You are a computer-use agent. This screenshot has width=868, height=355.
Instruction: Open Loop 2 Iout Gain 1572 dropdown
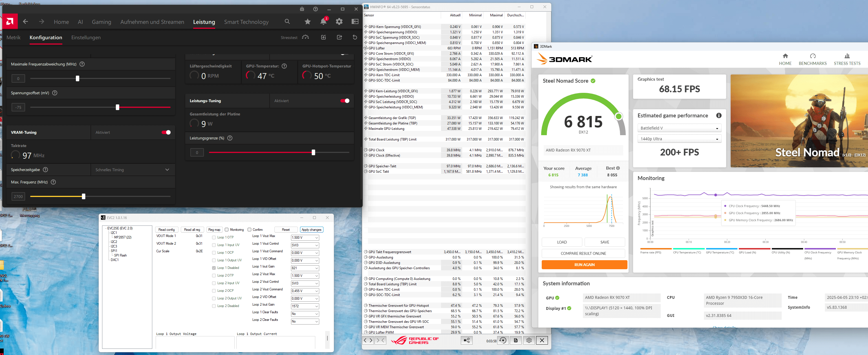[x=305, y=306]
